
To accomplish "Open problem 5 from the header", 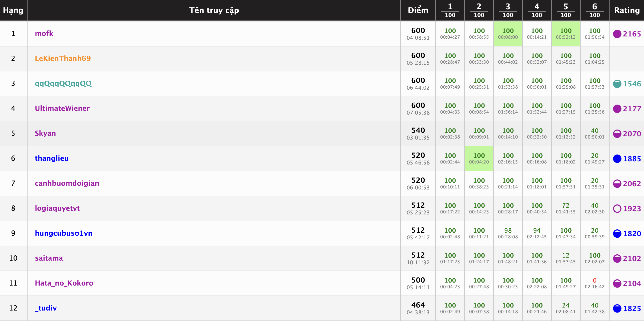I will click(566, 10).
